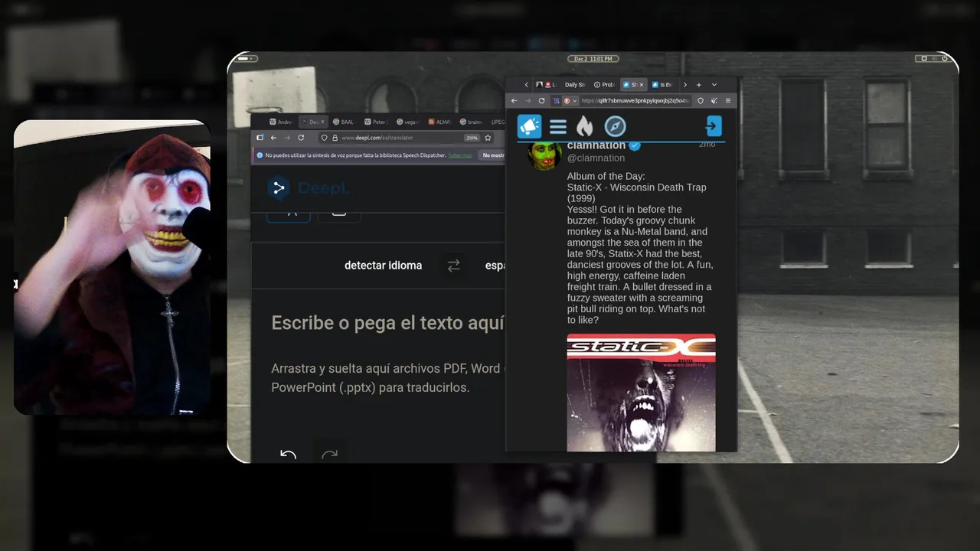The height and width of the screenshot is (551, 980).
Task: Click the redo arrow in DeepL
Action: pos(330,455)
